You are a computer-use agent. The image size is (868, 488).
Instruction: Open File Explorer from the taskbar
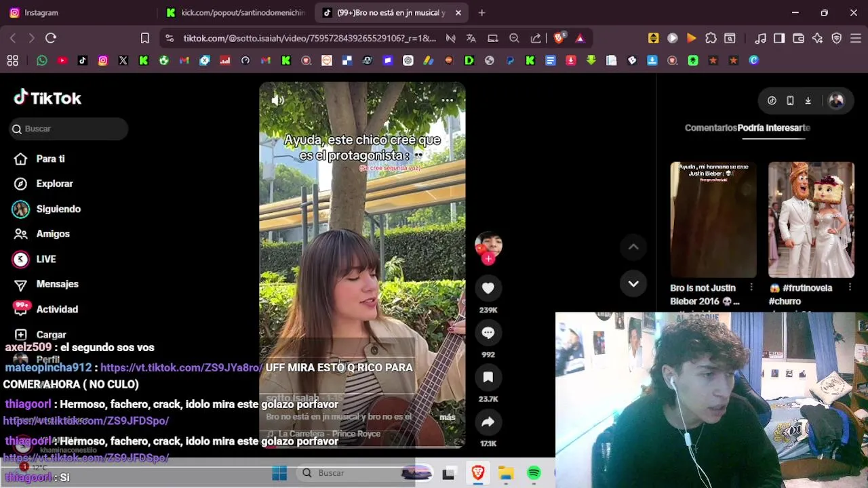pos(506,473)
